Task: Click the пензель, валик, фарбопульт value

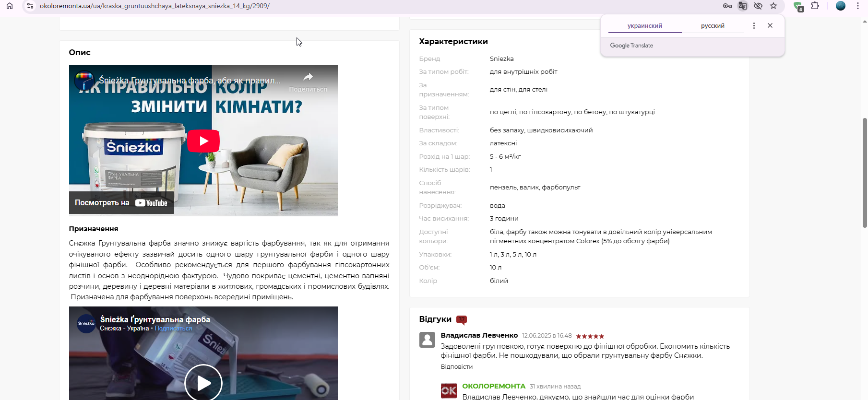Action: pyautogui.click(x=535, y=187)
